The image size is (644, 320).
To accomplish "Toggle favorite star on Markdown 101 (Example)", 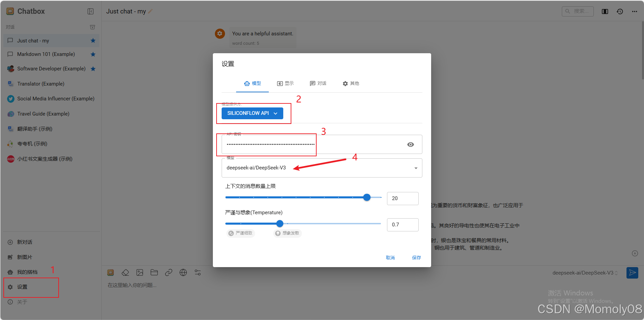I will [x=93, y=54].
